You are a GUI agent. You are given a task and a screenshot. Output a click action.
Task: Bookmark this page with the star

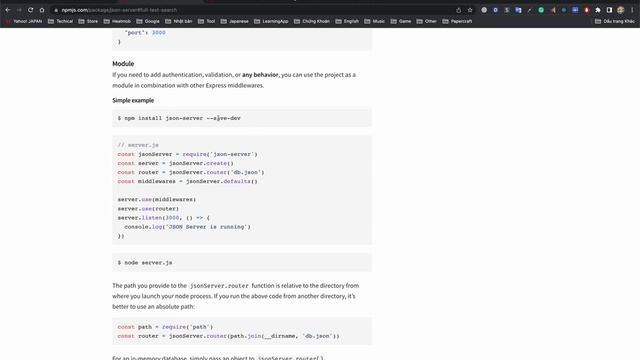[x=470, y=10]
